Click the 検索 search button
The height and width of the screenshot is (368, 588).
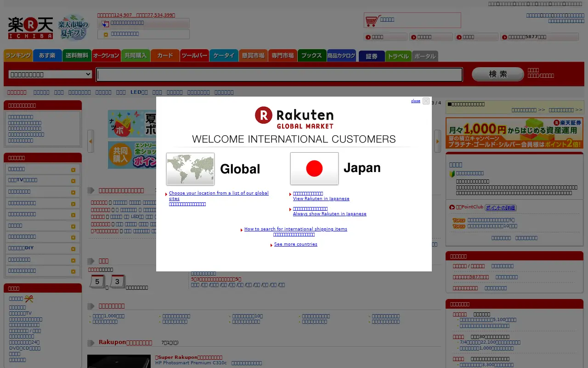coord(498,74)
